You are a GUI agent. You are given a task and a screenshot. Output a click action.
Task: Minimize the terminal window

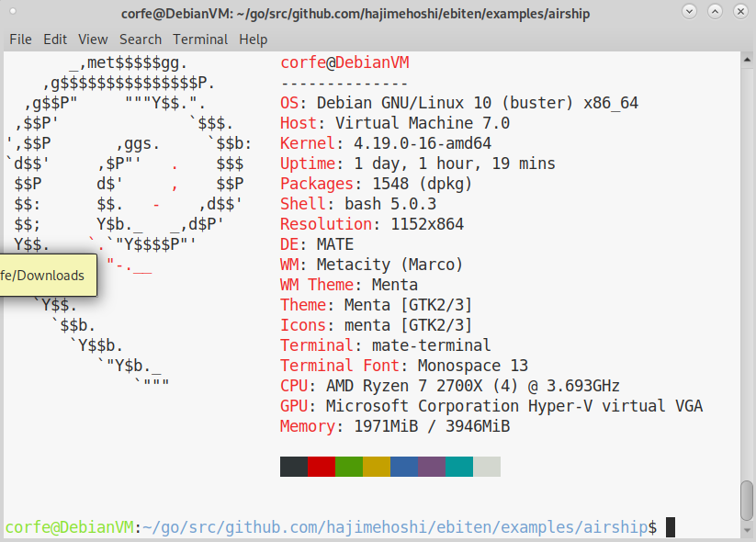pyautogui.click(x=690, y=11)
